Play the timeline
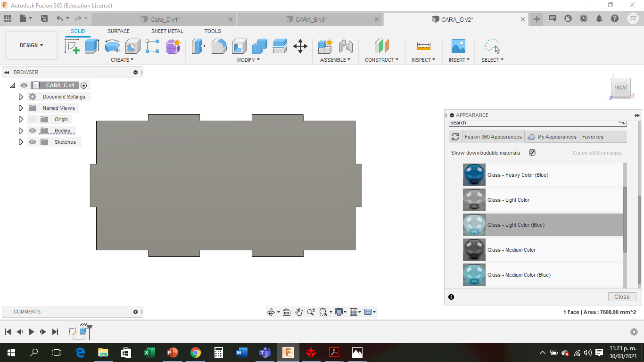 [31, 332]
